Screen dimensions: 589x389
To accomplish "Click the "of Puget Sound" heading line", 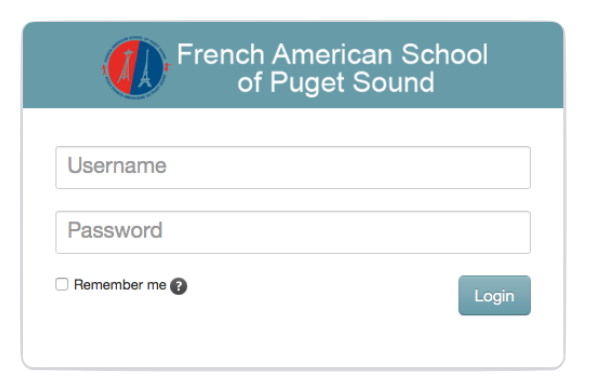I will click(336, 82).
